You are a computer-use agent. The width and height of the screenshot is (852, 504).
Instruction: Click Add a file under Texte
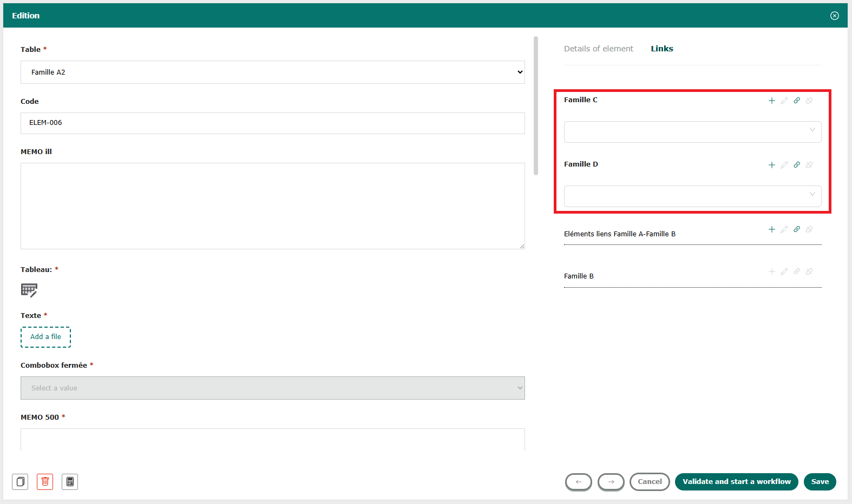pyautogui.click(x=45, y=337)
